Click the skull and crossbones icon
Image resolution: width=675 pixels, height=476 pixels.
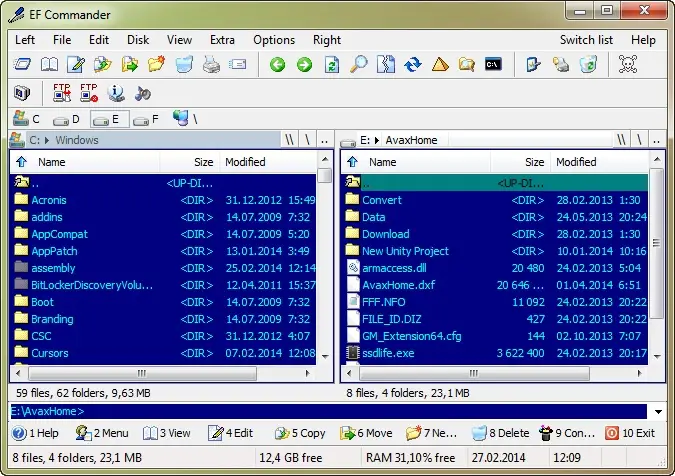pyautogui.click(x=628, y=65)
